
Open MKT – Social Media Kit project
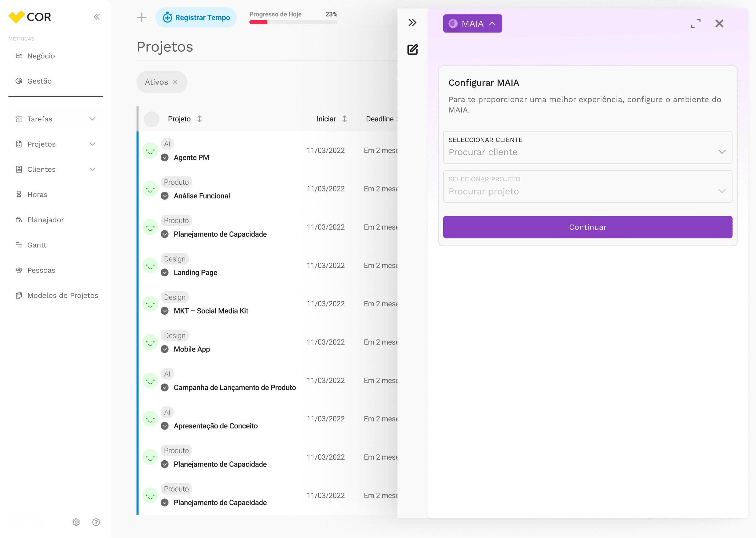pyautogui.click(x=211, y=311)
